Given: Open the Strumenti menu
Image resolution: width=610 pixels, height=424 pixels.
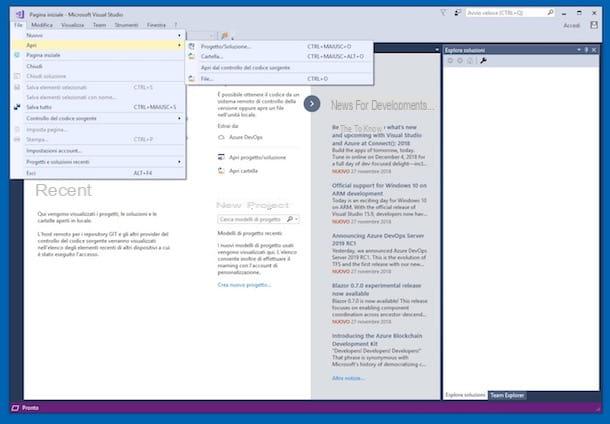Looking at the screenshot, I should (x=126, y=25).
